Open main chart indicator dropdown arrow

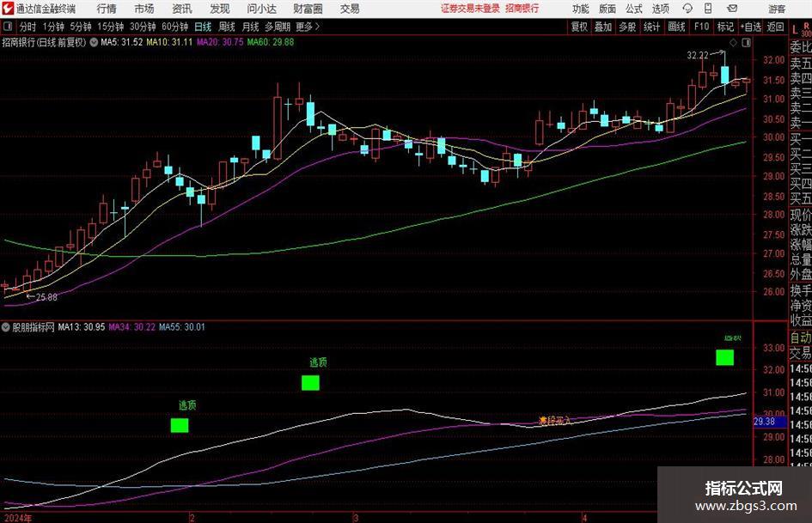[x=94, y=42]
